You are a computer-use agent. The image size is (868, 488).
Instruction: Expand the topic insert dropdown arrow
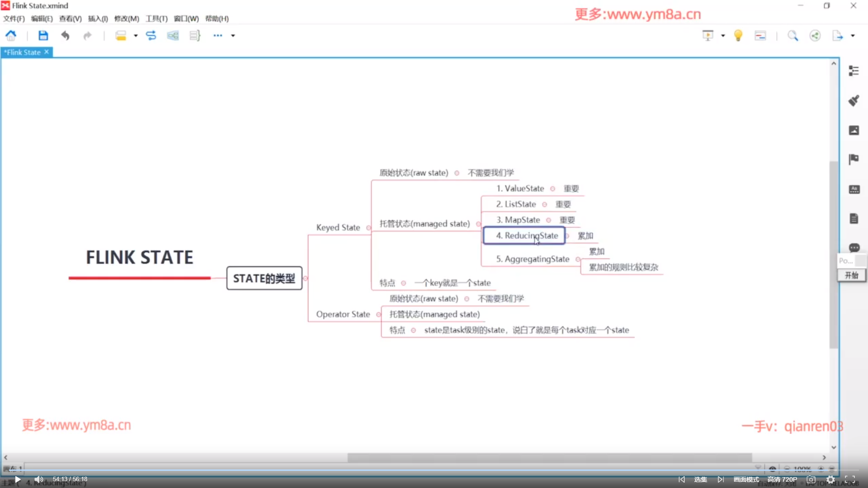136,35
